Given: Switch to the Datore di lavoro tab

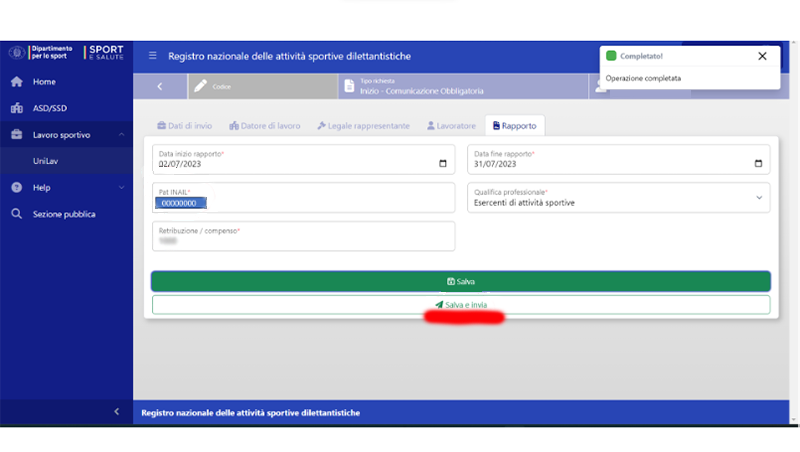Looking at the screenshot, I should point(264,126).
